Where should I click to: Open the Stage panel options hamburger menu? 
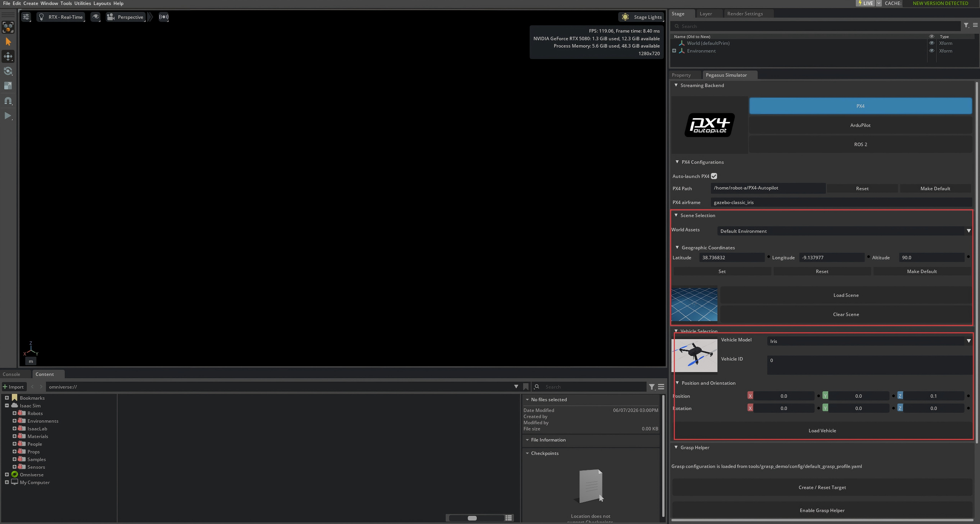pyautogui.click(x=975, y=26)
